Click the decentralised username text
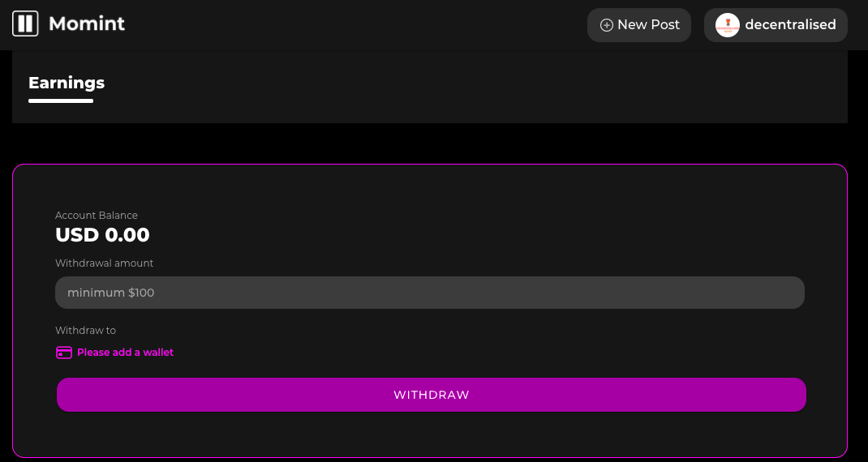Viewport: 868px width, 462px height. pyautogui.click(x=790, y=25)
